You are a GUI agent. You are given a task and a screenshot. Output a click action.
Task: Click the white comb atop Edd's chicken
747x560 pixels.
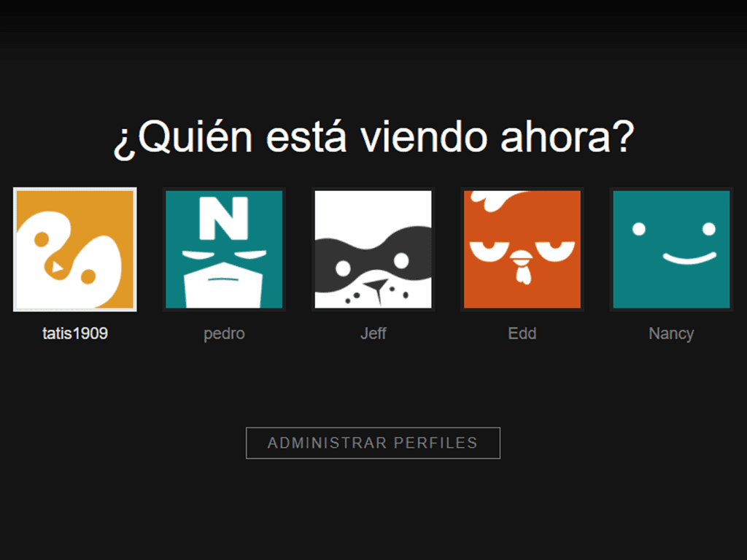coord(495,199)
